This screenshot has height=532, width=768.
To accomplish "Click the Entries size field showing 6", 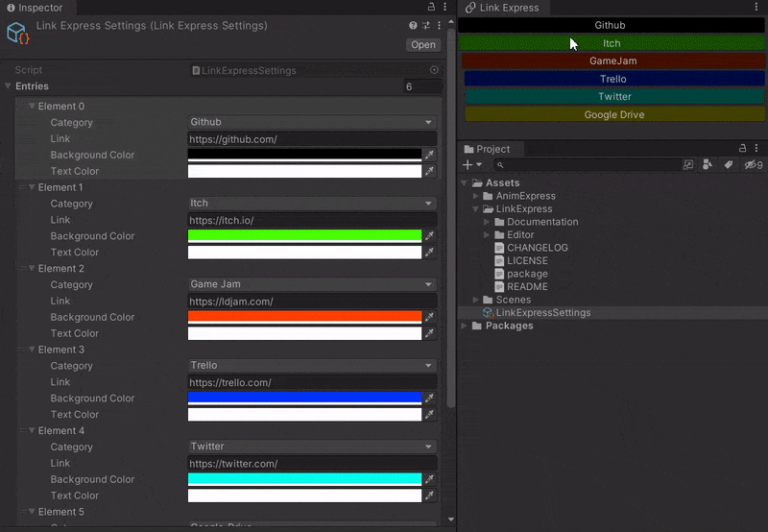I will tap(423, 86).
